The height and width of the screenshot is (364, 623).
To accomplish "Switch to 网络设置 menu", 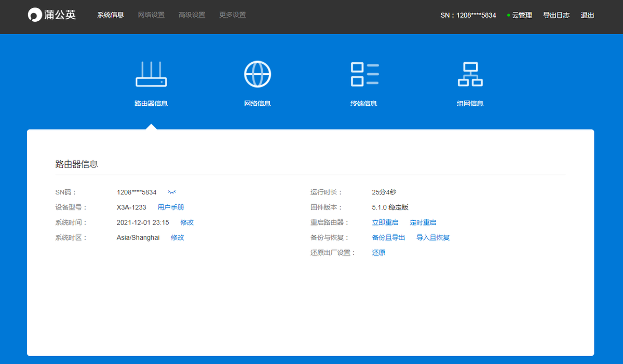I will click(151, 15).
